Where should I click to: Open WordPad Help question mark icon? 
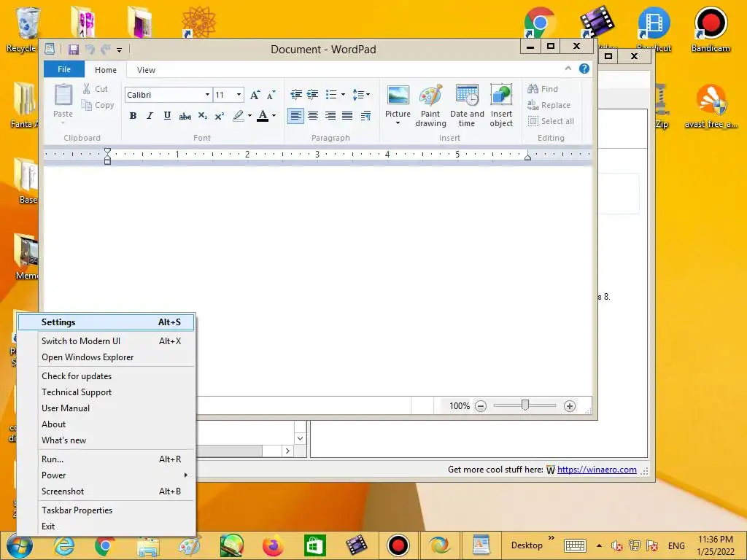tap(584, 69)
